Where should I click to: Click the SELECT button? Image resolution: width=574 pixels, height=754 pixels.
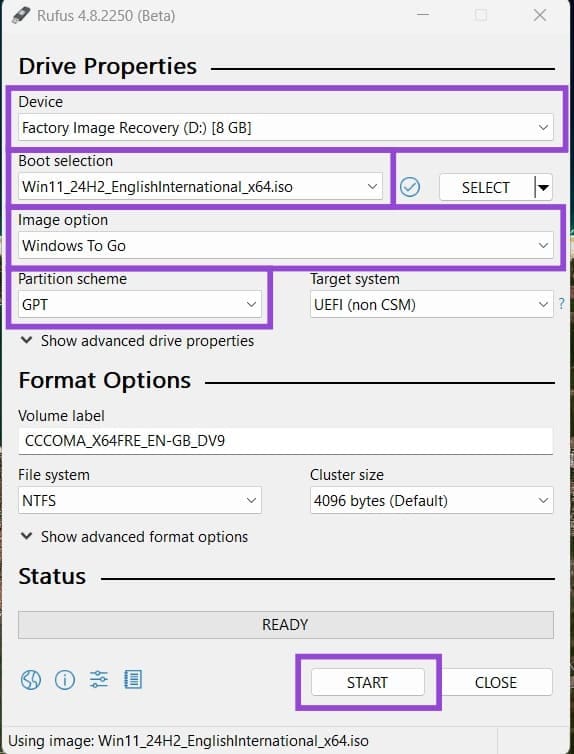[486, 187]
